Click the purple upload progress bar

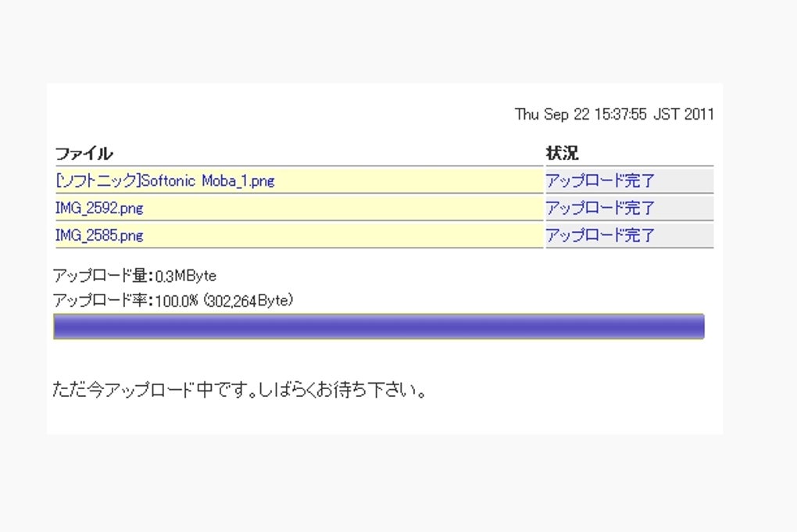point(378,327)
